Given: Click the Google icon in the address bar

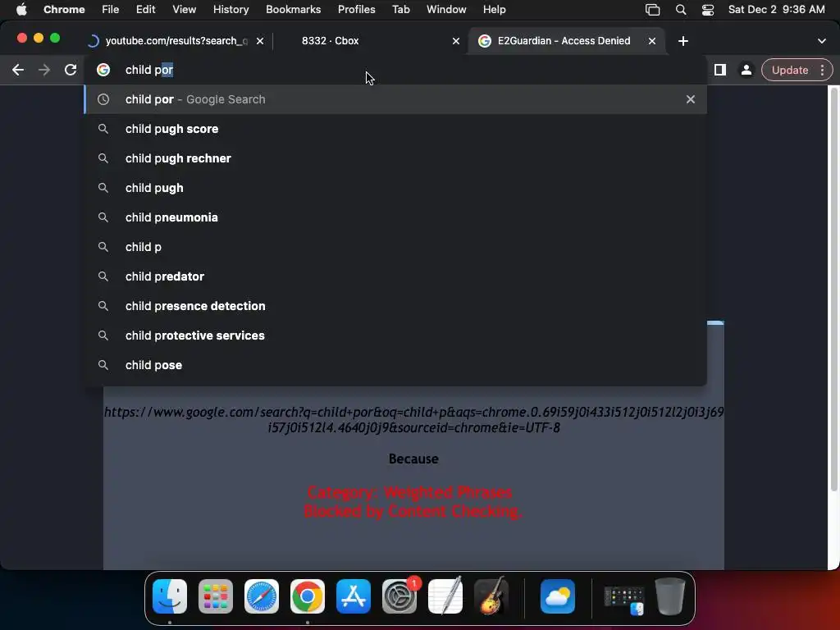Looking at the screenshot, I should click(103, 70).
